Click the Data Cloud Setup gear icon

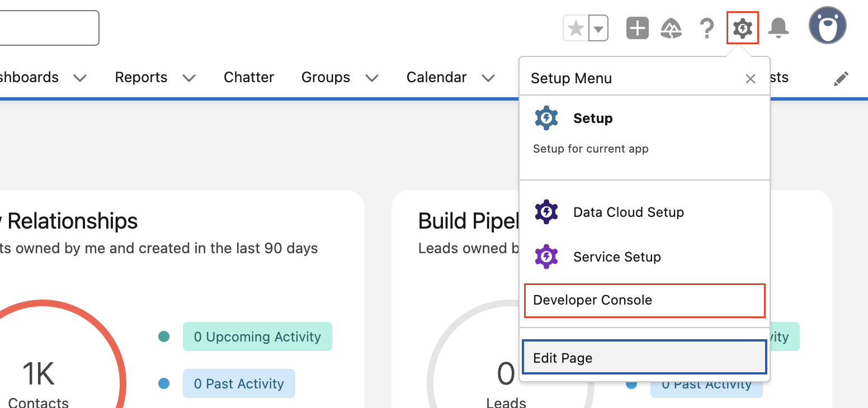point(546,212)
